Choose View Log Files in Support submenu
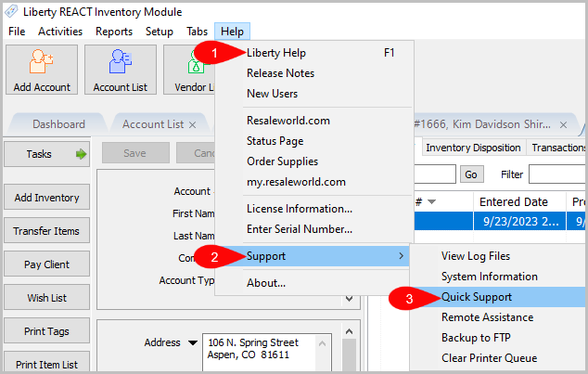Image resolution: width=588 pixels, height=374 pixels. pos(498,256)
